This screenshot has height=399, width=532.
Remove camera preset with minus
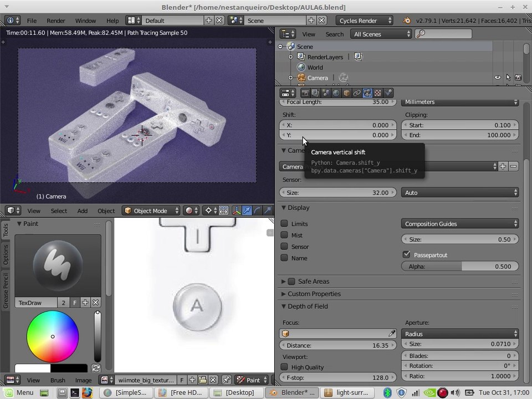(x=513, y=166)
